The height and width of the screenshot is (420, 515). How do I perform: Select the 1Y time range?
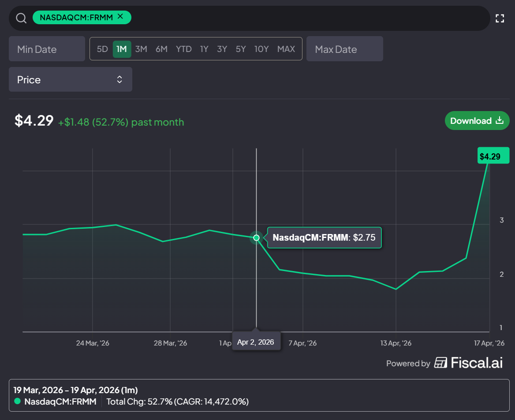point(204,49)
